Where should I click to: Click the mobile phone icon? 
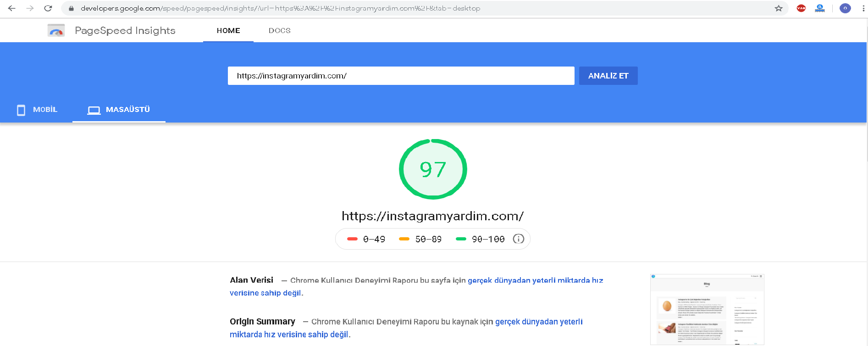21,110
